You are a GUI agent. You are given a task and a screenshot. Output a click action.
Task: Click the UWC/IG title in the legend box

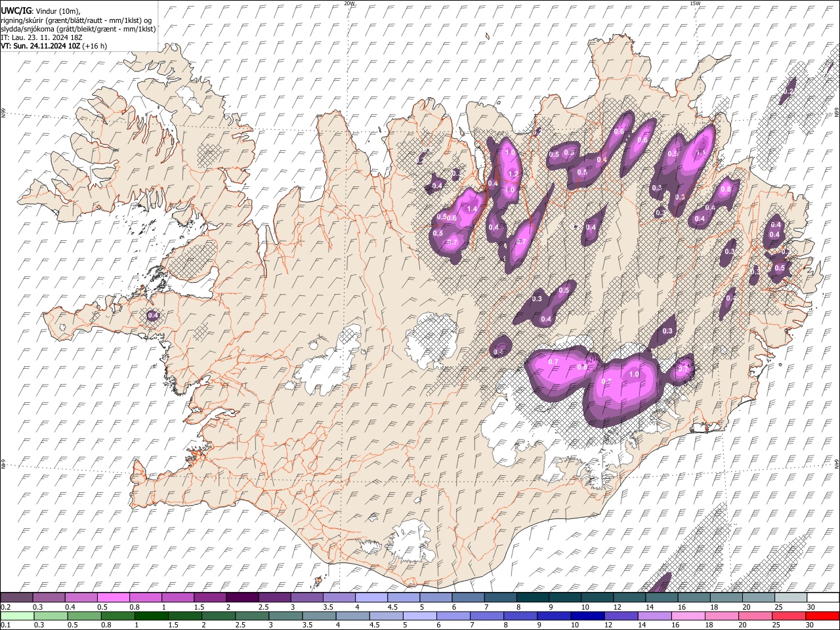[15, 10]
